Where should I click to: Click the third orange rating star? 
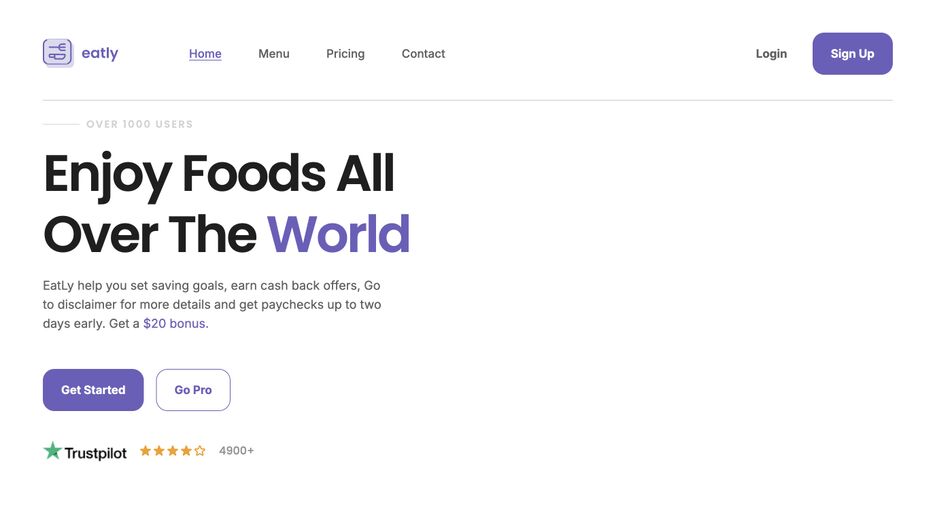tap(172, 451)
